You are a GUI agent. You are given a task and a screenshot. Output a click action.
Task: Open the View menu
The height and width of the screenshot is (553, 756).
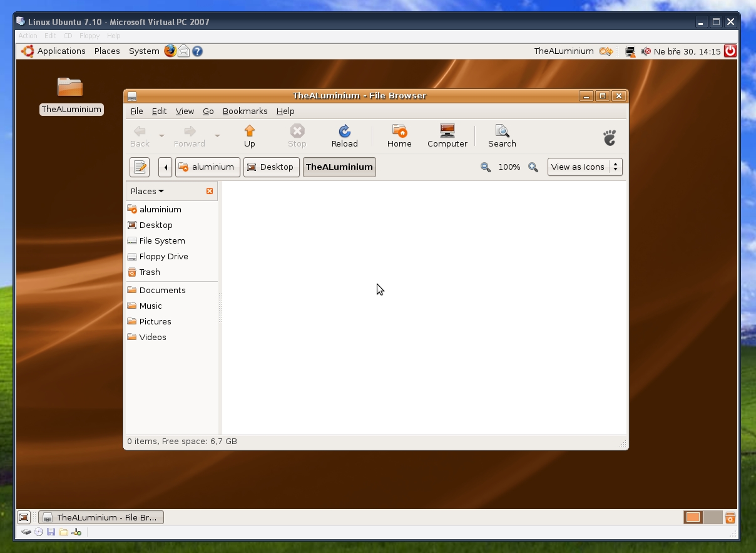pos(185,111)
